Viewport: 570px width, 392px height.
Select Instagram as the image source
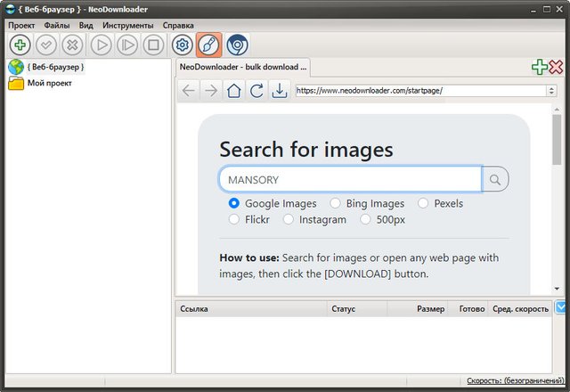pyautogui.click(x=289, y=219)
